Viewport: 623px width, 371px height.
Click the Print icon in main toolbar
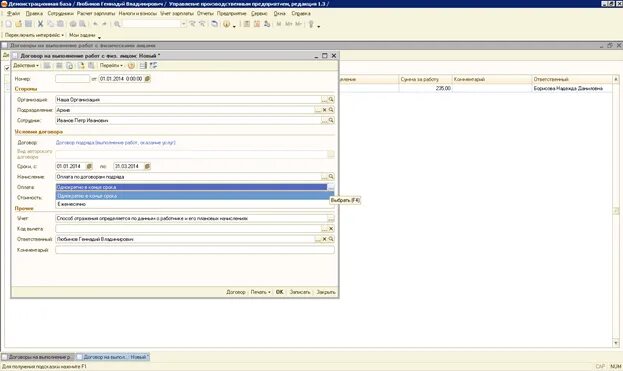tap(73, 24)
